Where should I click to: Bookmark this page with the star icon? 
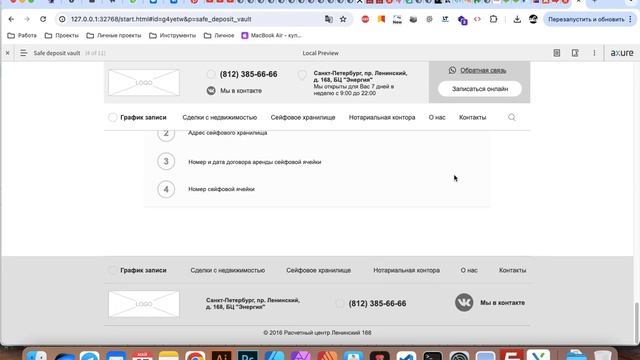(x=343, y=19)
